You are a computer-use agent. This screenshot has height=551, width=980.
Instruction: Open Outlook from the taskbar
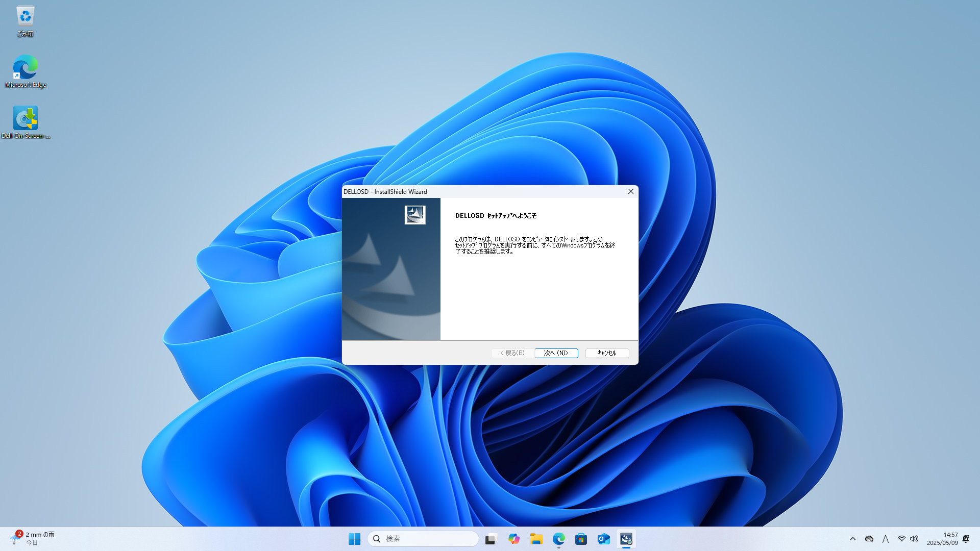(x=603, y=539)
